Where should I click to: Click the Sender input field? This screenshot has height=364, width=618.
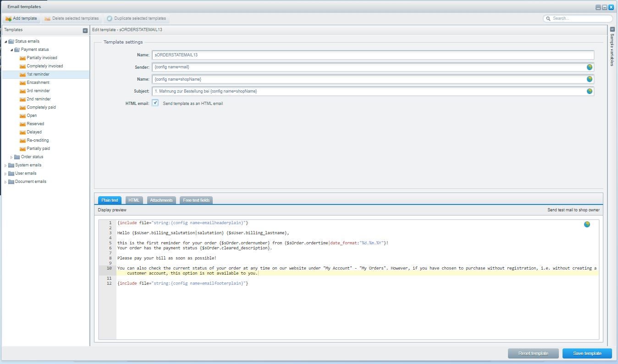coord(373,67)
